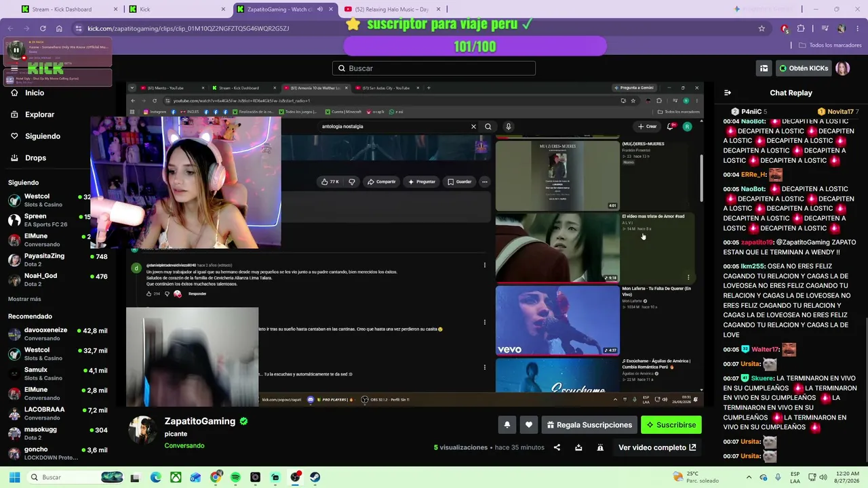Report clip with the siren icon
The height and width of the screenshot is (488, 868).
coord(600,447)
